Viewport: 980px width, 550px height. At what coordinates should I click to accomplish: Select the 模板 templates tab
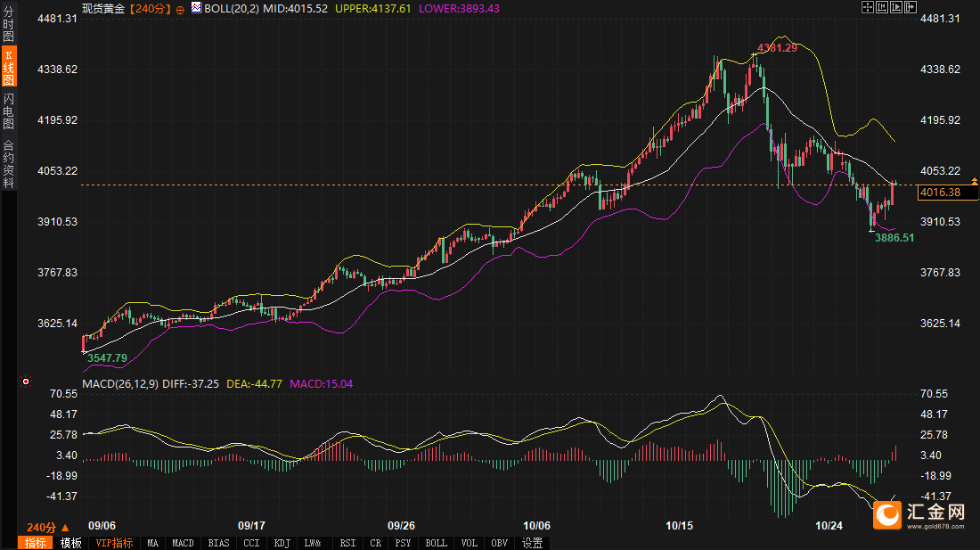(x=70, y=543)
